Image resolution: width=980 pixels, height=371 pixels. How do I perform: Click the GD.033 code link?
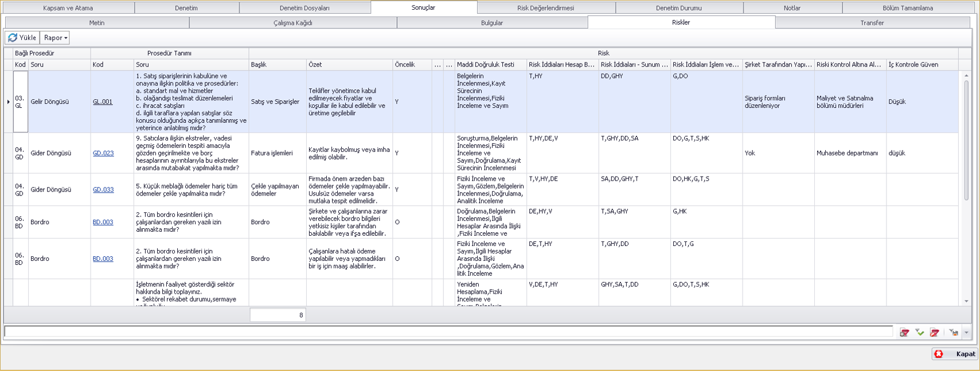click(103, 190)
